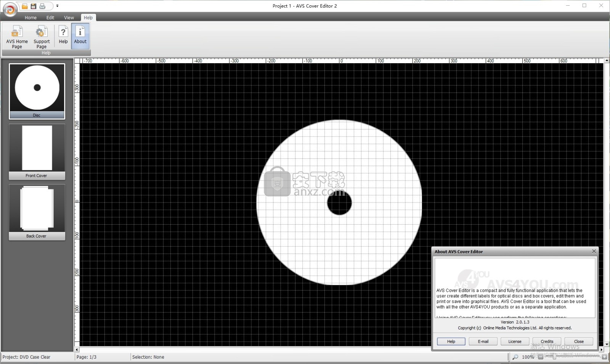Click the Copyright Online Media Technologies text
610x364 pixels.
point(515,328)
